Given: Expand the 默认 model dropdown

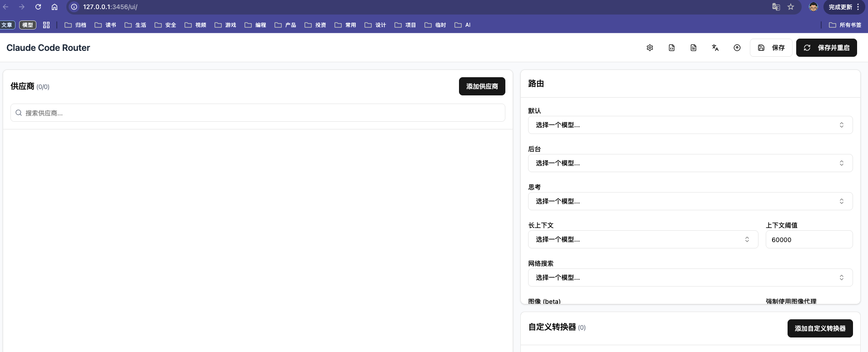Looking at the screenshot, I should pos(690,125).
